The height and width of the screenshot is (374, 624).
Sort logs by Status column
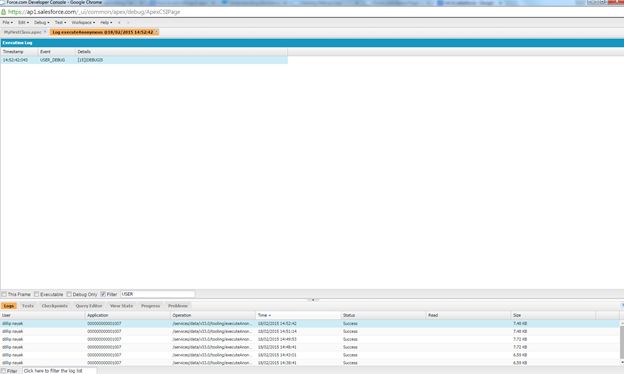384,315
